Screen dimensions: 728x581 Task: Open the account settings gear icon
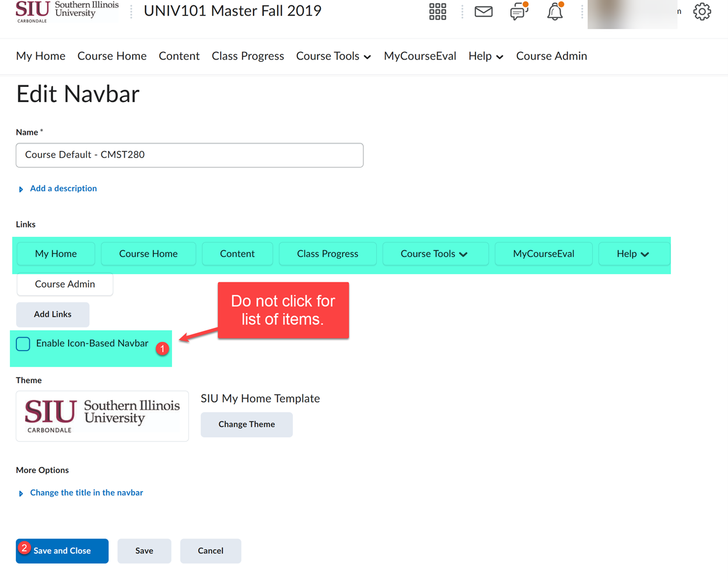click(x=702, y=12)
